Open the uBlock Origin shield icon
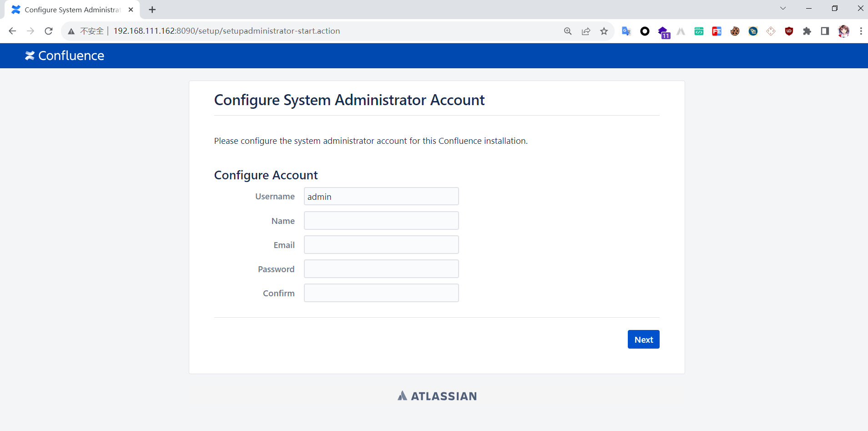The image size is (868, 431). point(789,31)
